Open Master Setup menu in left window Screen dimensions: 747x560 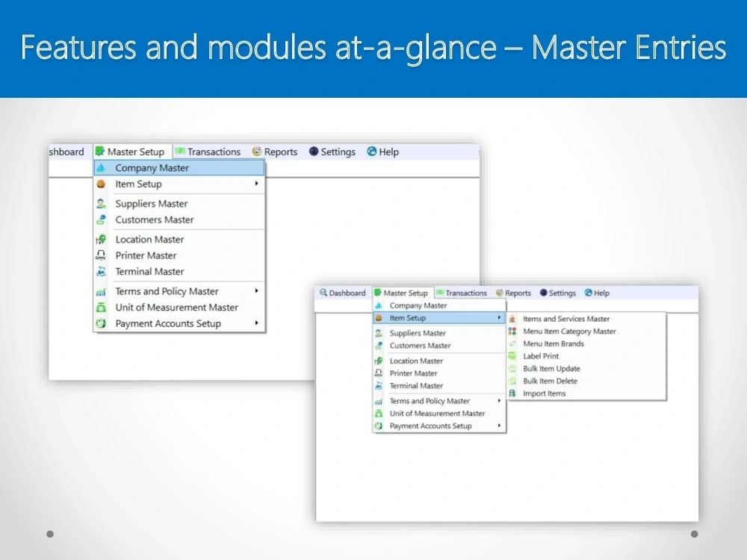[132, 152]
